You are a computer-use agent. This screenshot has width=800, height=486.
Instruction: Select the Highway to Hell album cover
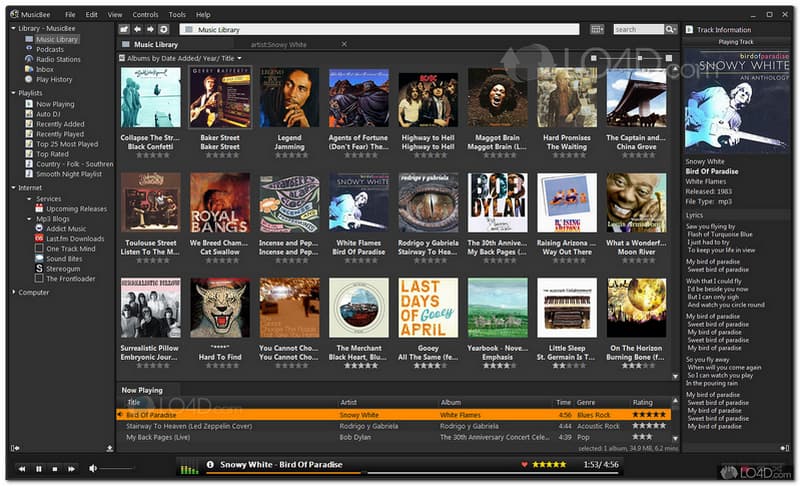pos(428,100)
